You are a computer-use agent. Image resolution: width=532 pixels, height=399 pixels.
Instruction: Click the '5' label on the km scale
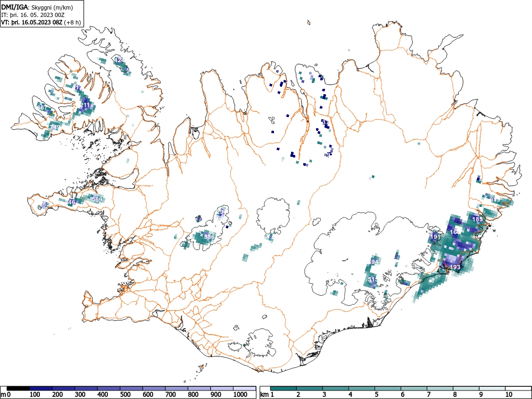tap(377, 395)
